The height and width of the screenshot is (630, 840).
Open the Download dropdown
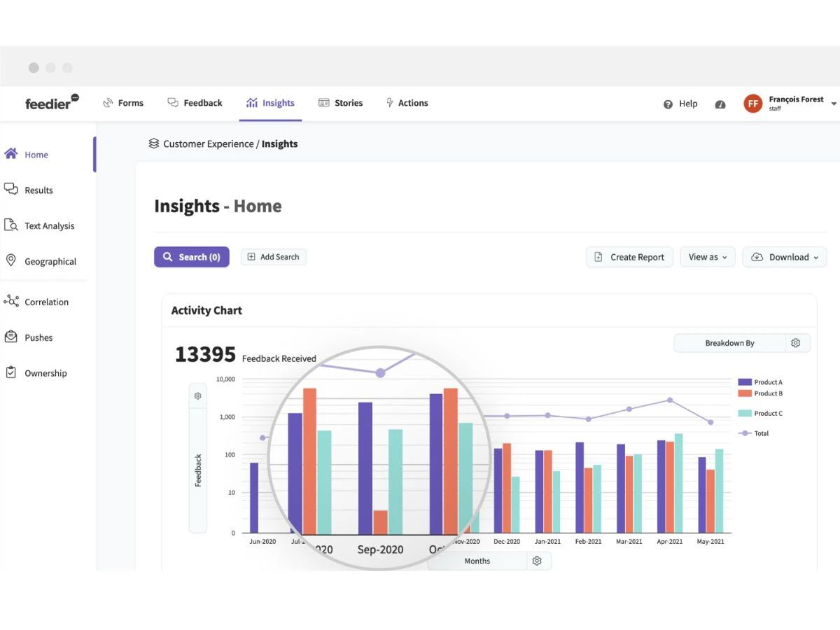[785, 257]
